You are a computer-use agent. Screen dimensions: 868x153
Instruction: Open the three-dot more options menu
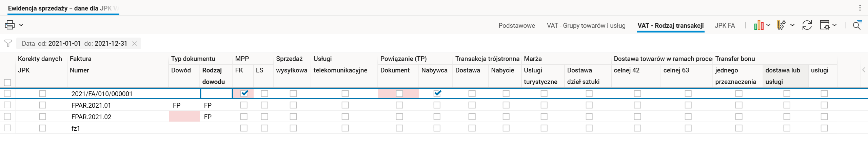coord(860,8)
